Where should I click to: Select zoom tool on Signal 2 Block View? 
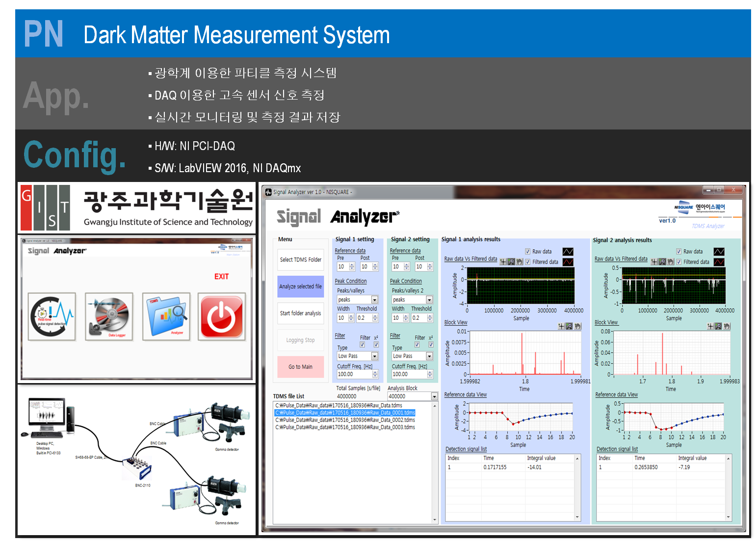[719, 326]
